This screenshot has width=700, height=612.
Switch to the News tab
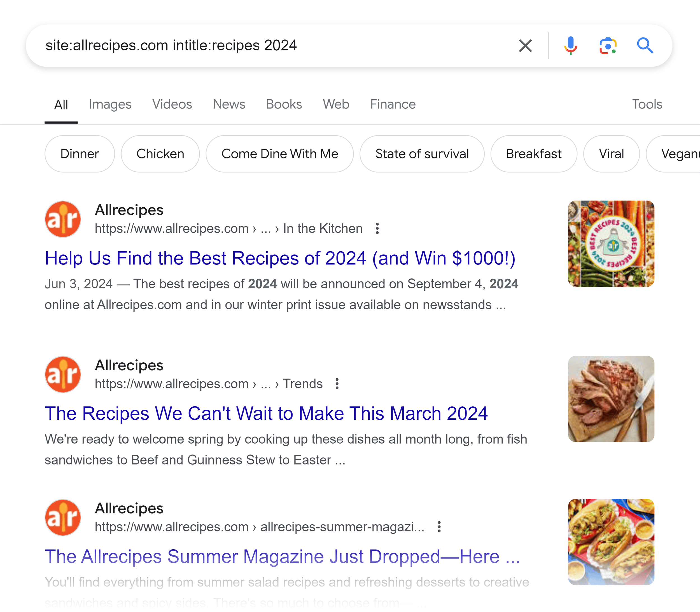[229, 104]
